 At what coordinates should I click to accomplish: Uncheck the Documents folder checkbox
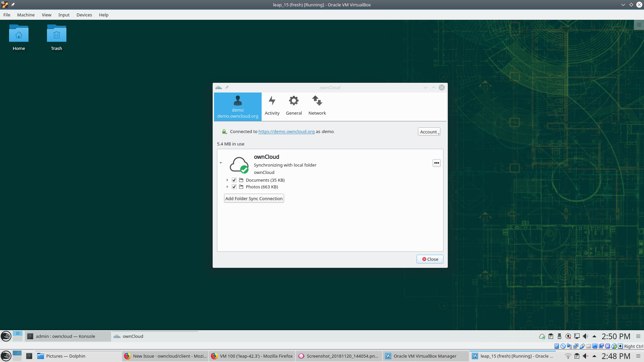point(234,180)
